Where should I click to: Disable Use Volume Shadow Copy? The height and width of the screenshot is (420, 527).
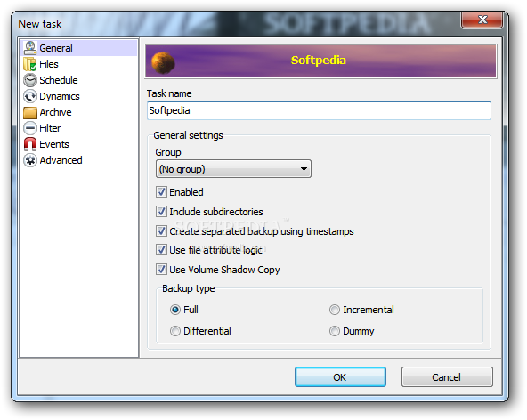tap(161, 270)
